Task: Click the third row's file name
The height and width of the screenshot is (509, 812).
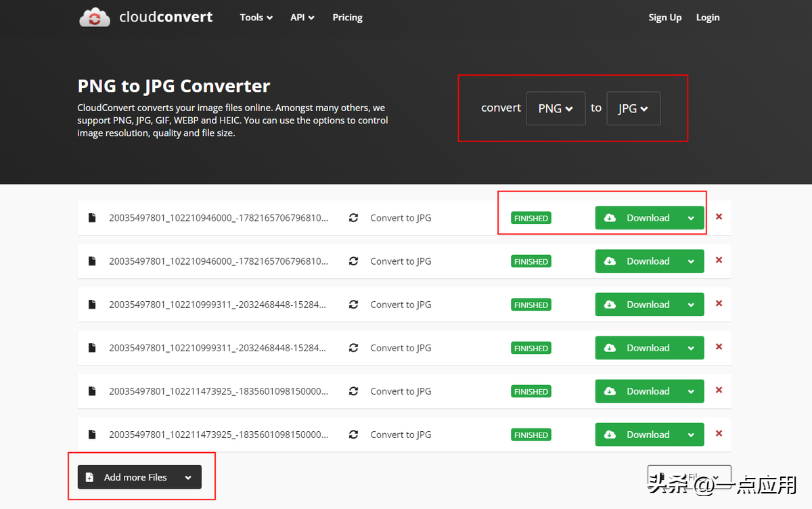Action: (x=218, y=305)
